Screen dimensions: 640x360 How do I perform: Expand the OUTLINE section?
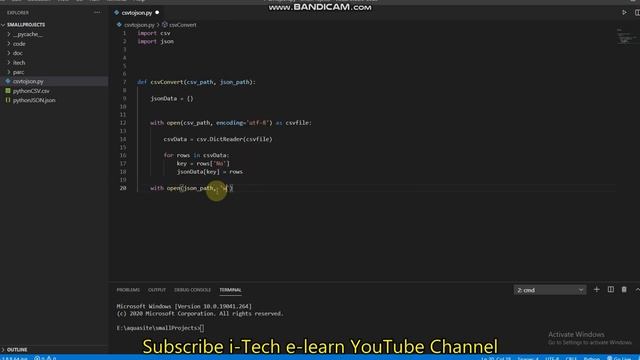tap(14, 350)
